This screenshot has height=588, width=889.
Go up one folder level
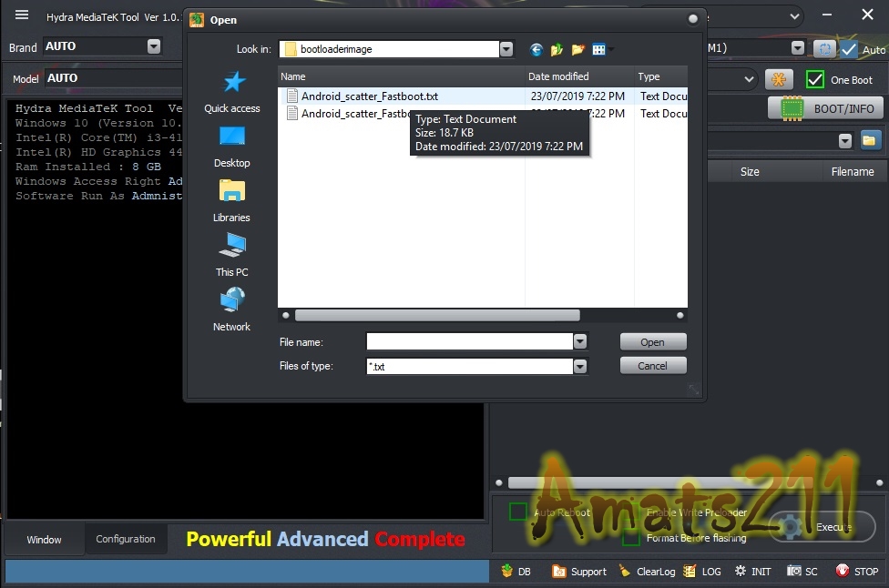coord(557,50)
